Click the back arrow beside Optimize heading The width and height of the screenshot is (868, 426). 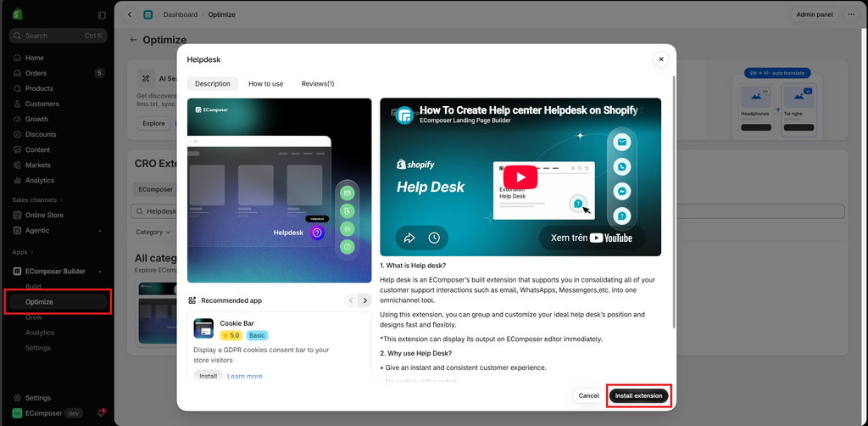(x=133, y=40)
